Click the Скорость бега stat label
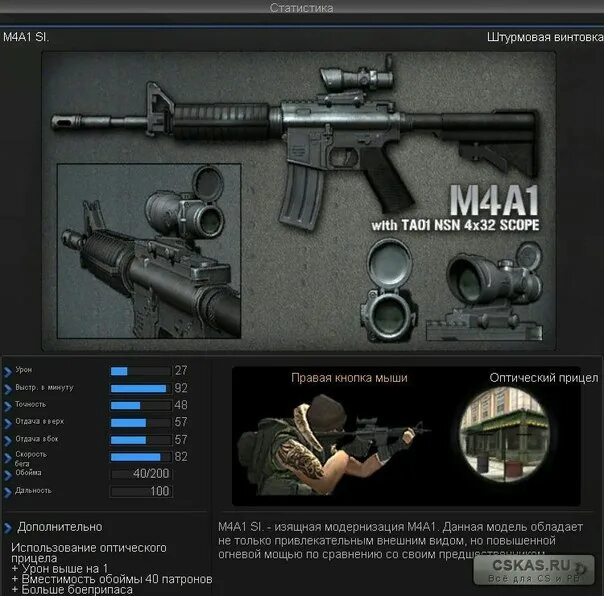The height and width of the screenshot is (596, 604). point(31,458)
